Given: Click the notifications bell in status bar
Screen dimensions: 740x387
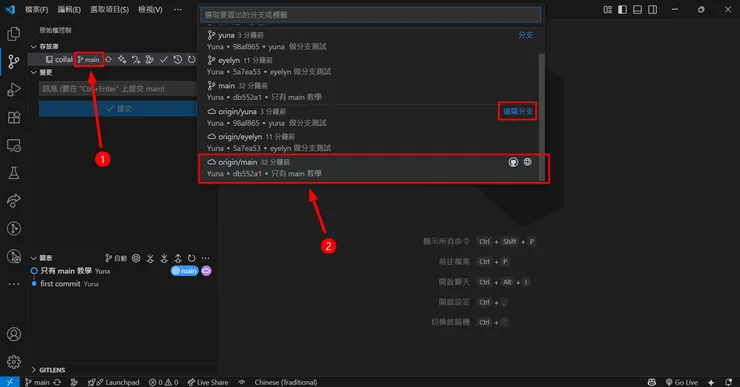Looking at the screenshot, I should [x=729, y=382].
